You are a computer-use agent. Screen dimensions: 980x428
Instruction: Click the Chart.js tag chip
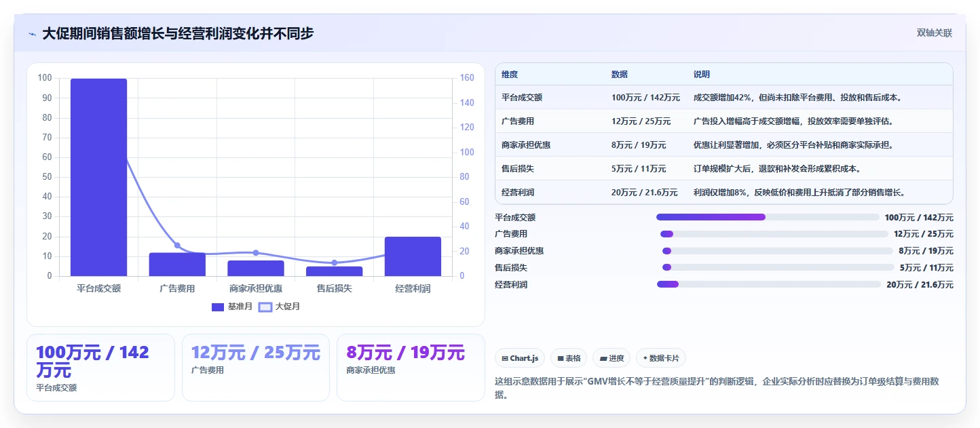point(519,358)
